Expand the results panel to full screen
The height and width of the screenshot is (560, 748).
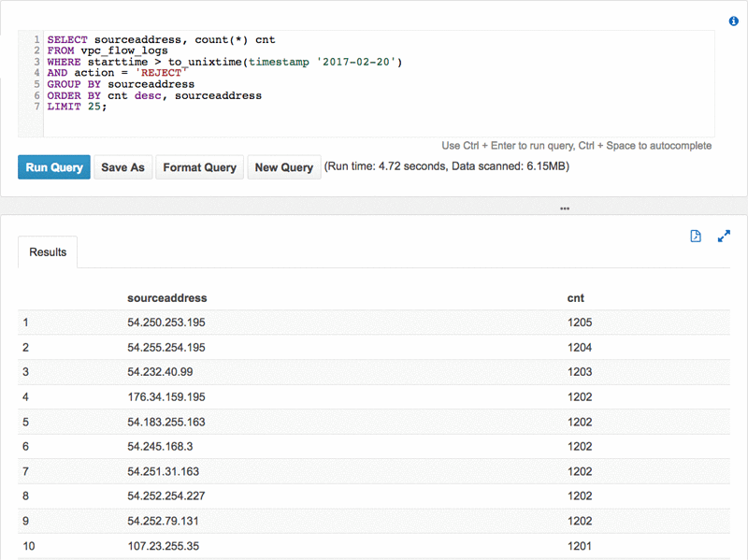coord(724,236)
